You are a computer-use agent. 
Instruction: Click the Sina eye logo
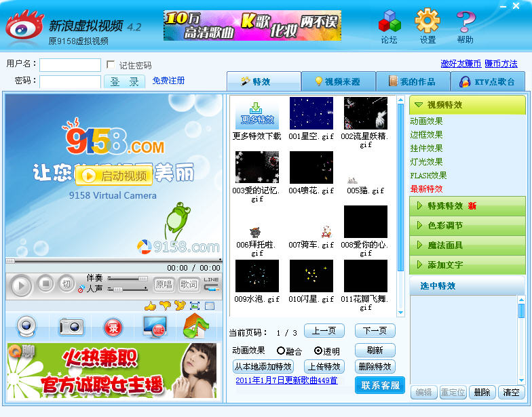click(x=24, y=27)
